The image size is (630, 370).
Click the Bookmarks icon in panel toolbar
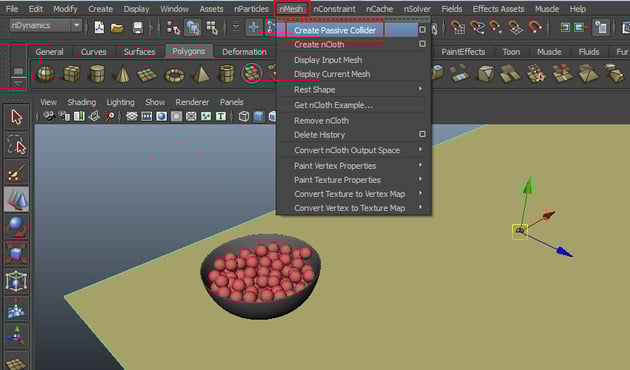79,117
